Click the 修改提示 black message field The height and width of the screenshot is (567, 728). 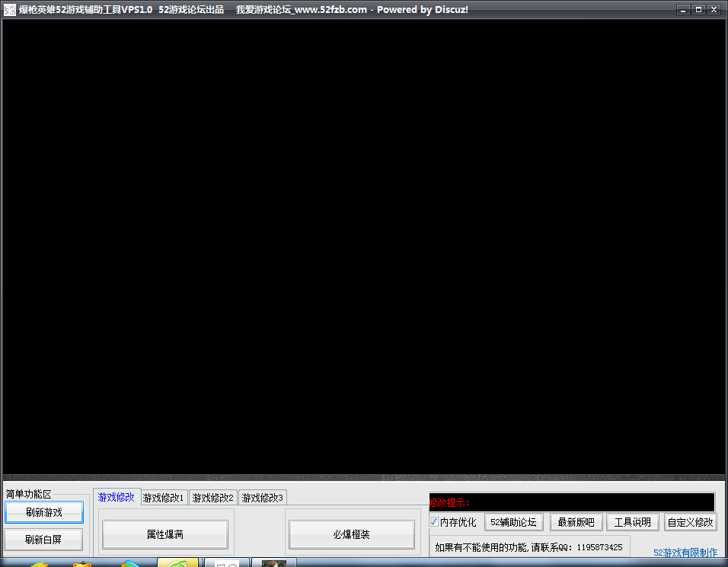tap(572, 502)
